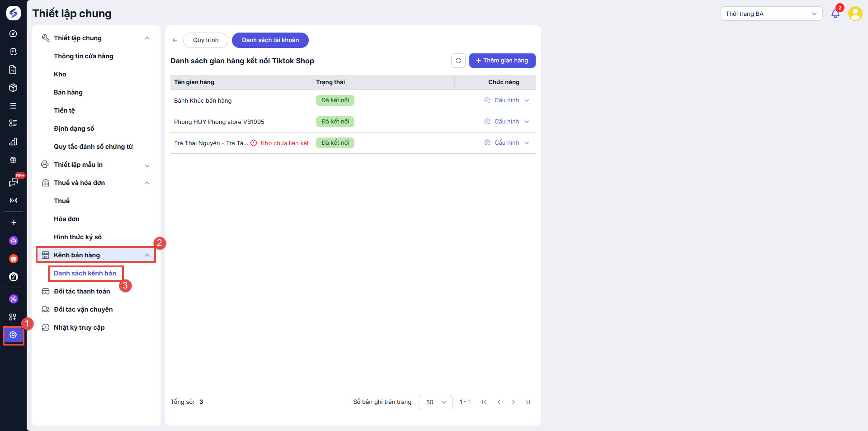Go to the next page arrow in pagination

[513, 402]
